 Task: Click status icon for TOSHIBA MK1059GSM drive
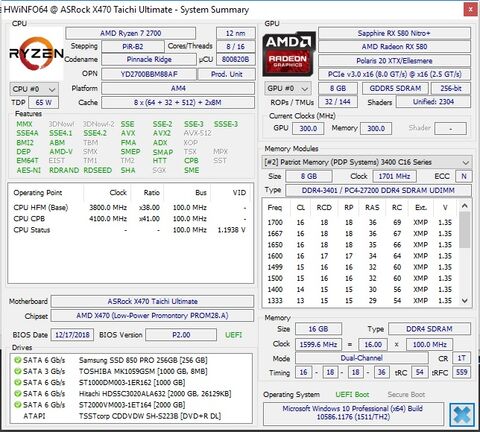(x=18, y=371)
